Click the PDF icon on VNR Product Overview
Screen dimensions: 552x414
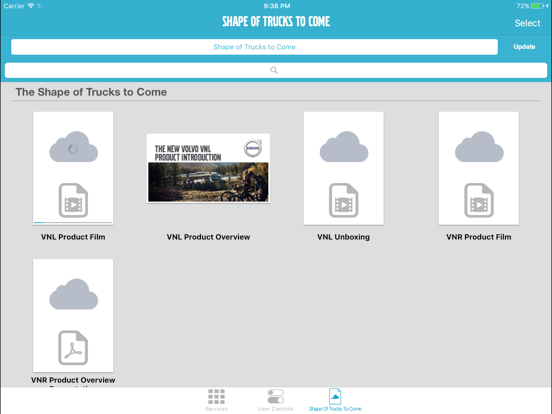pos(73,347)
